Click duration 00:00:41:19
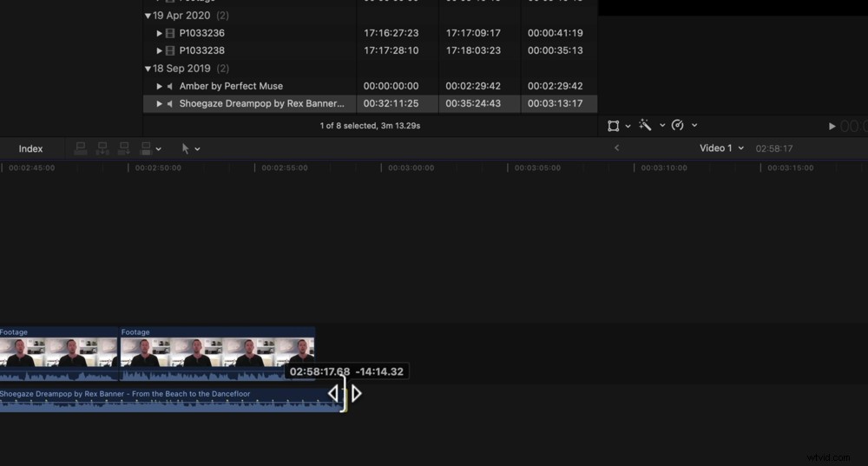Image resolution: width=868 pixels, height=466 pixels. (556, 33)
